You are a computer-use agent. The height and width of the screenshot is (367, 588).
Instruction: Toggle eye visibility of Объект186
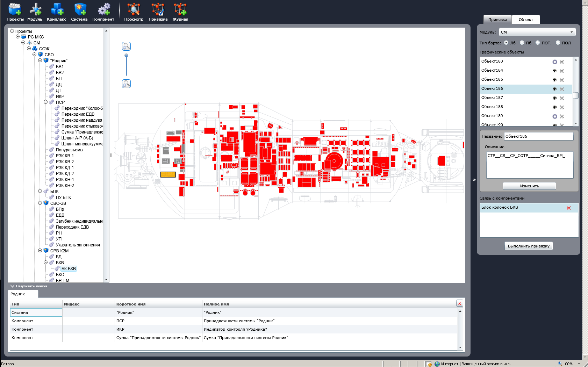tap(554, 89)
